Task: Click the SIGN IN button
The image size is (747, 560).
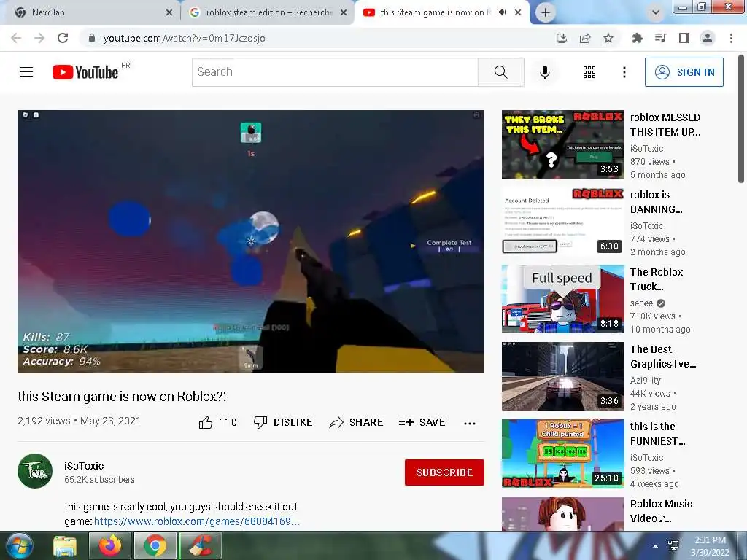Action: coord(684,72)
